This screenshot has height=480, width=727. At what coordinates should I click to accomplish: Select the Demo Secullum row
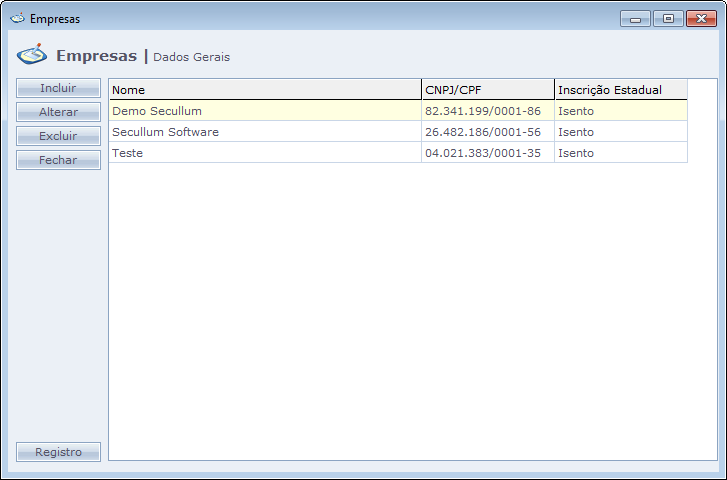tap(157, 111)
